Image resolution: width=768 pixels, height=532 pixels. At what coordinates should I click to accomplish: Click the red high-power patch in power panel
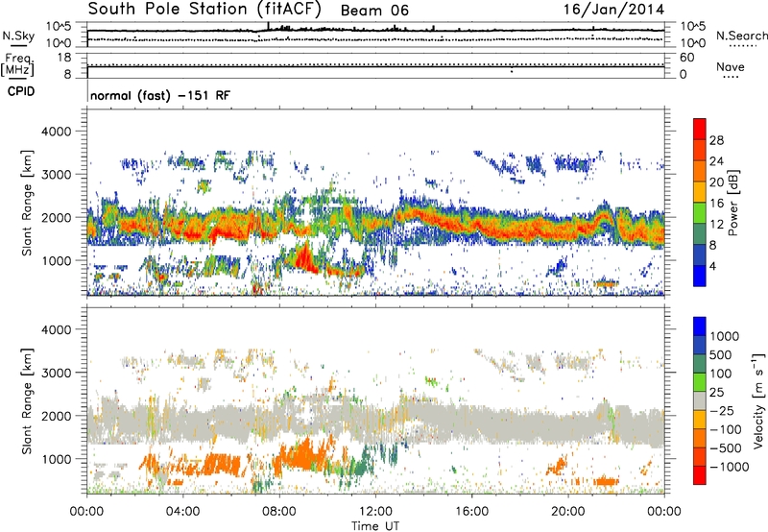point(305,258)
